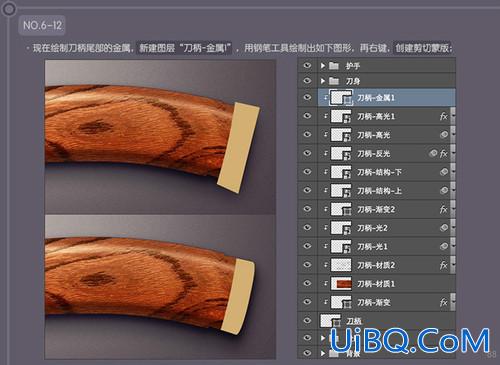Hide the 刀身 group with its eye icon
This screenshot has height=365, width=500.
(307, 81)
